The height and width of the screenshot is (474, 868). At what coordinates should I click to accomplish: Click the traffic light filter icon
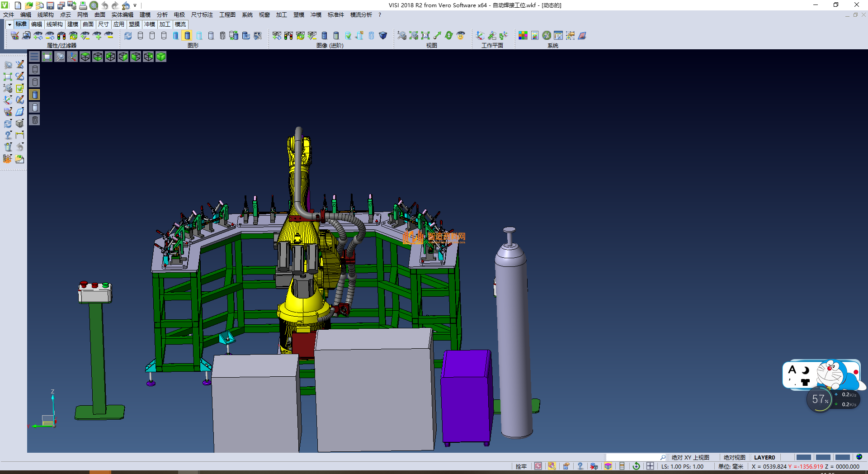[x=61, y=36]
